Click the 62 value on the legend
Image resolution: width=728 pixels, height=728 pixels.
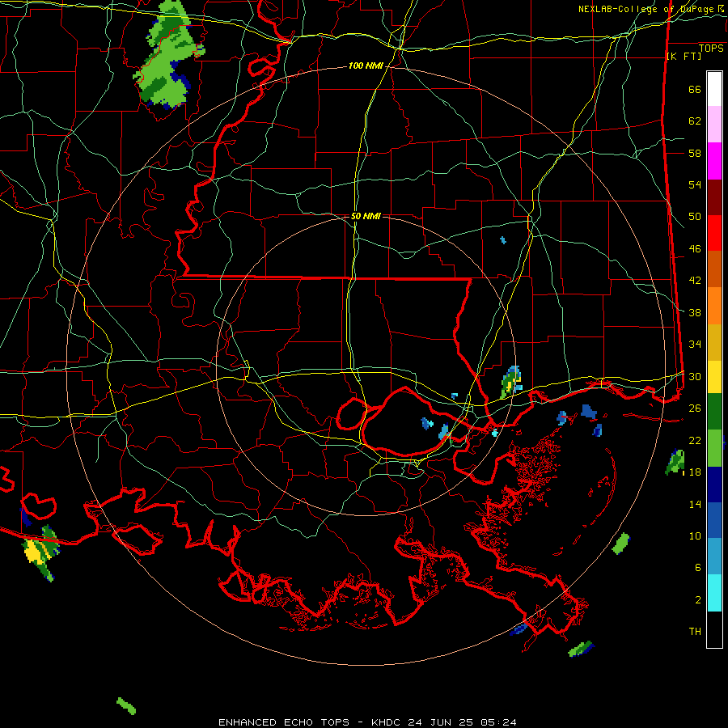694,121
